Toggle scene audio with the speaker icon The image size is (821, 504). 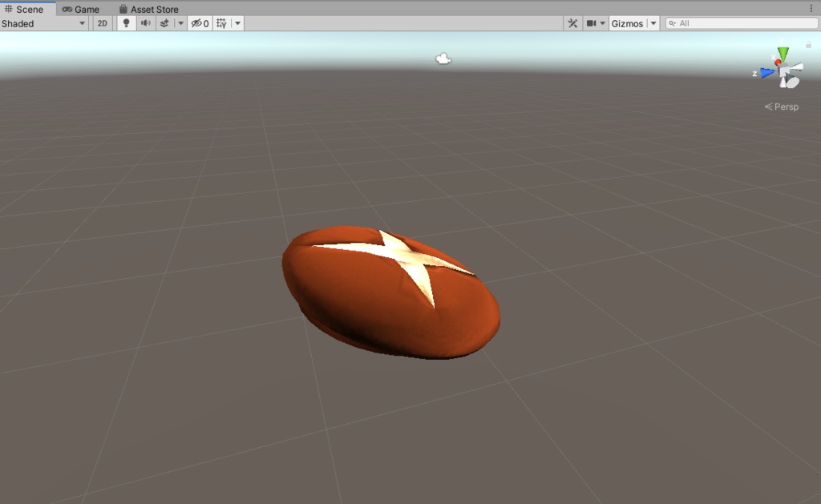pos(146,23)
